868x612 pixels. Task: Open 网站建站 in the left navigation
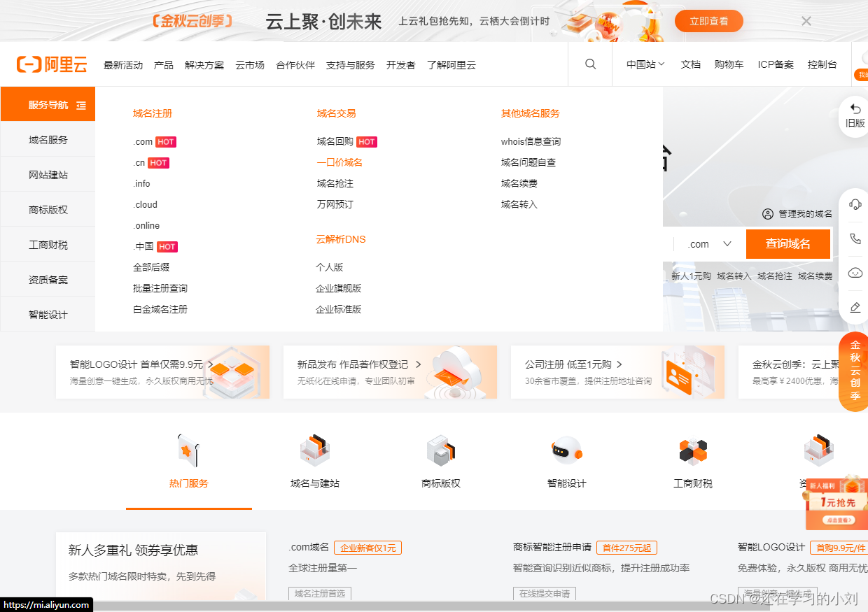tap(48, 175)
